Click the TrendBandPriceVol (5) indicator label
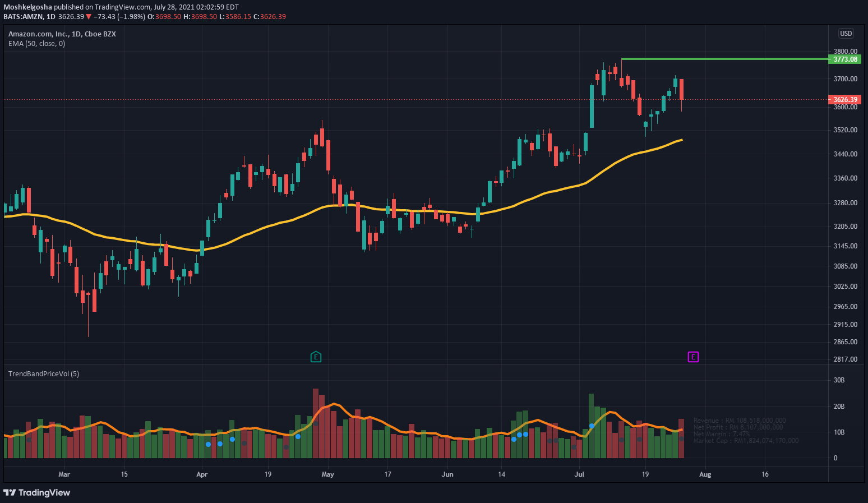The image size is (868, 503). click(44, 373)
